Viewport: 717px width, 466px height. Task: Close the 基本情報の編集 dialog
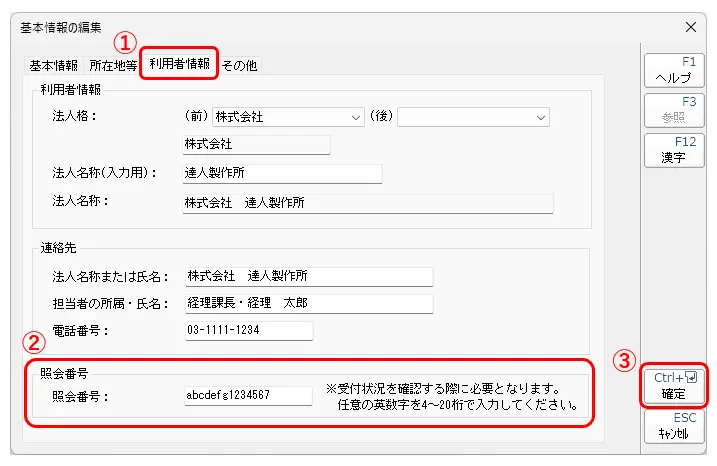click(x=690, y=27)
